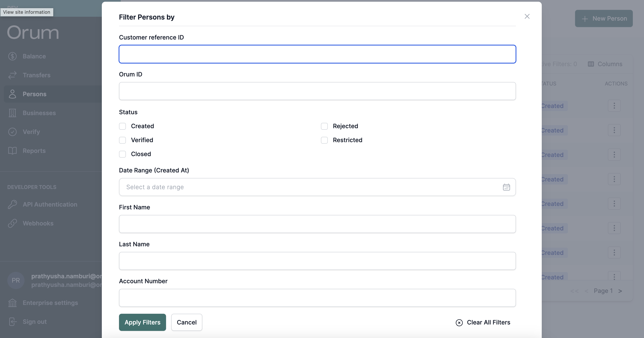
Task: Close the Filter Persons dialog
Action: tap(527, 17)
